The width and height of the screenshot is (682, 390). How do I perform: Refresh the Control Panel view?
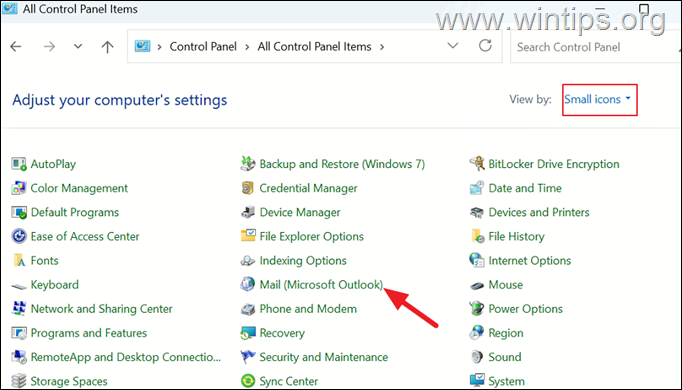485,46
